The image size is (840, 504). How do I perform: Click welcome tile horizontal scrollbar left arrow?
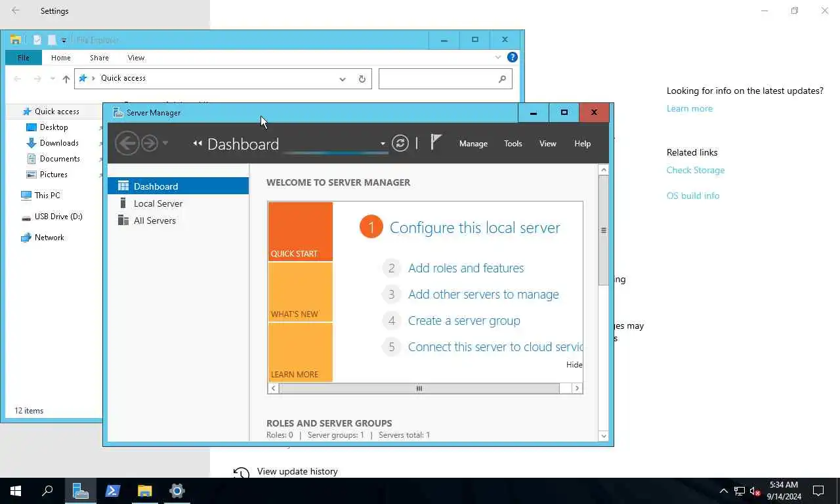(x=274, y=388)
